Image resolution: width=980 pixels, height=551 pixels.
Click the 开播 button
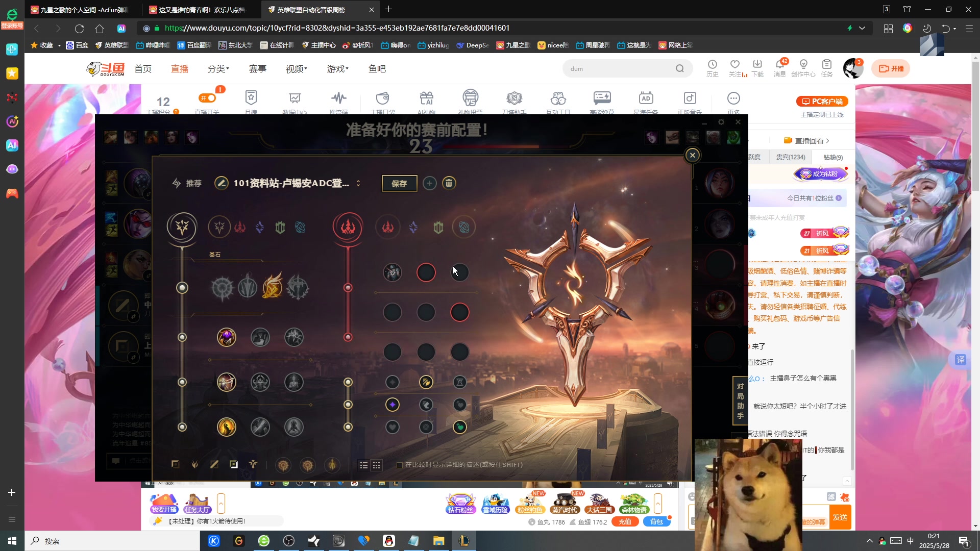(x=891, y=68)
